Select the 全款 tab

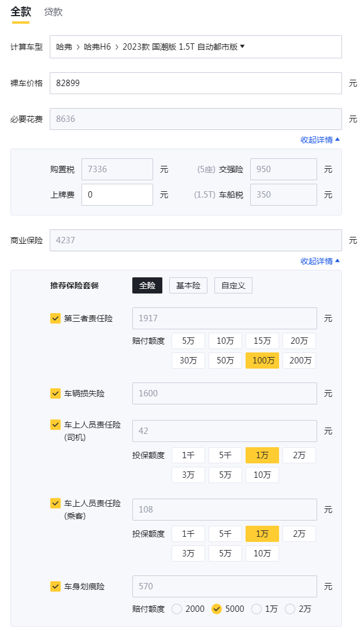[x=20, y=12]
